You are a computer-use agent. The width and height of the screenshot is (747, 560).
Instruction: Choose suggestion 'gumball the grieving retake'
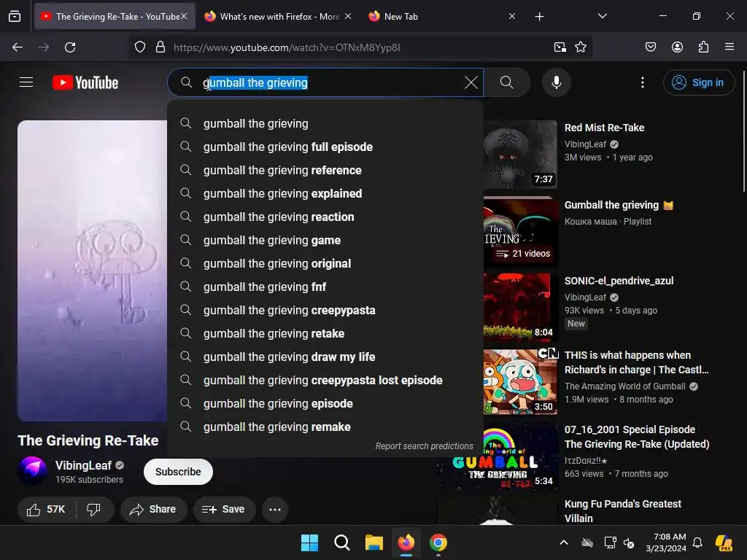click(x=325, y=333)
